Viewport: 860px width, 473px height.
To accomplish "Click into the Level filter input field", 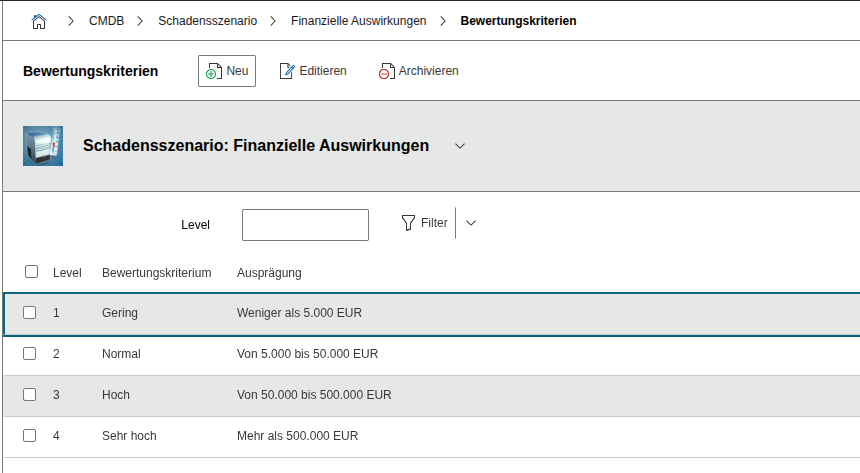I will tap(305, 225).
